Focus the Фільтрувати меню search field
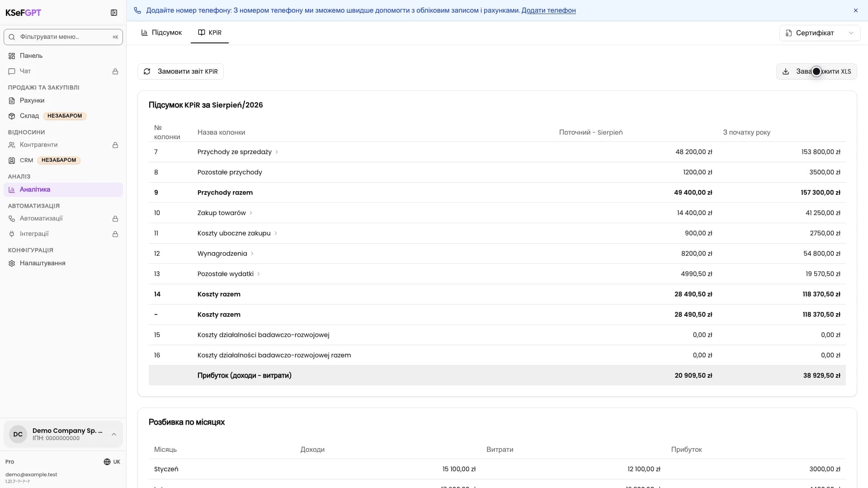This screenshot has width=868, height=488. pyautogui.click(x=63, y=37)
